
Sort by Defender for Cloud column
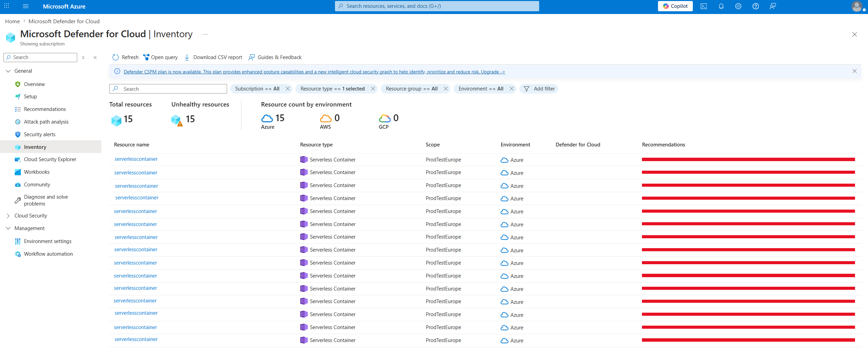point(578,145)
